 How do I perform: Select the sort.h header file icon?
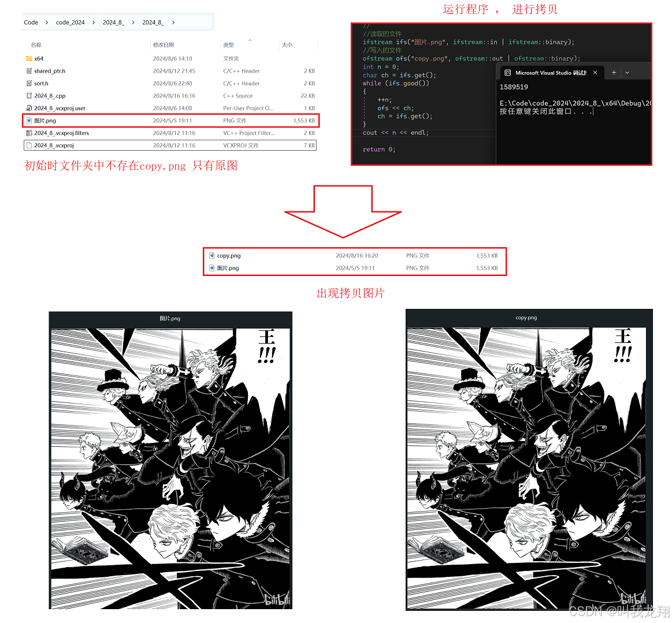coord(29,84)
